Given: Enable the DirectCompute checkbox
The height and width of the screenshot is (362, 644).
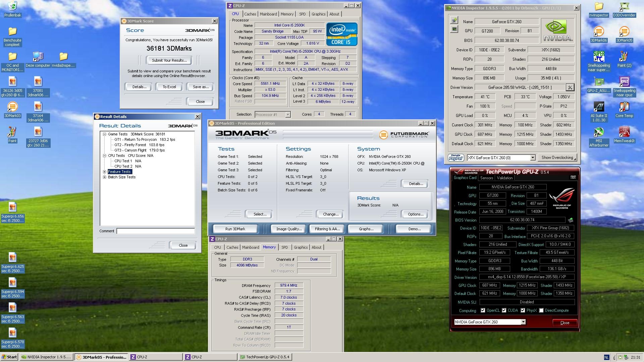Looking at the screenshot, I should [x=541, y=310].
